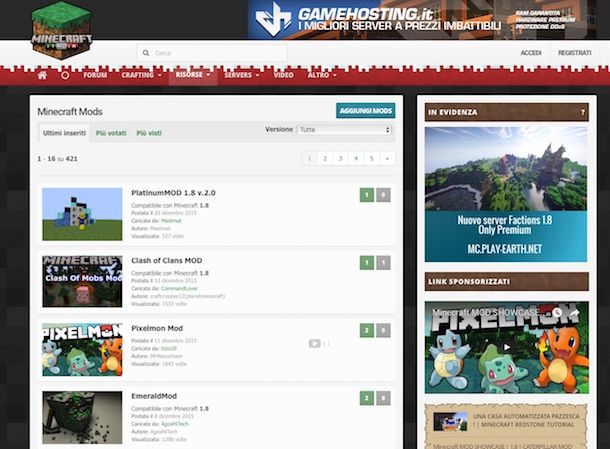Go to page 4 of results
This screenshot has height=449, width=610.
[356, 158]
